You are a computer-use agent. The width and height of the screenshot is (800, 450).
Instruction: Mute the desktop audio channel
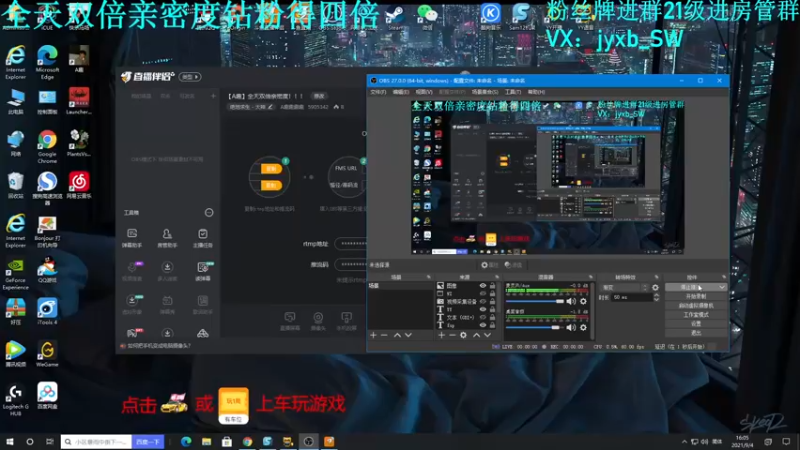571,328
